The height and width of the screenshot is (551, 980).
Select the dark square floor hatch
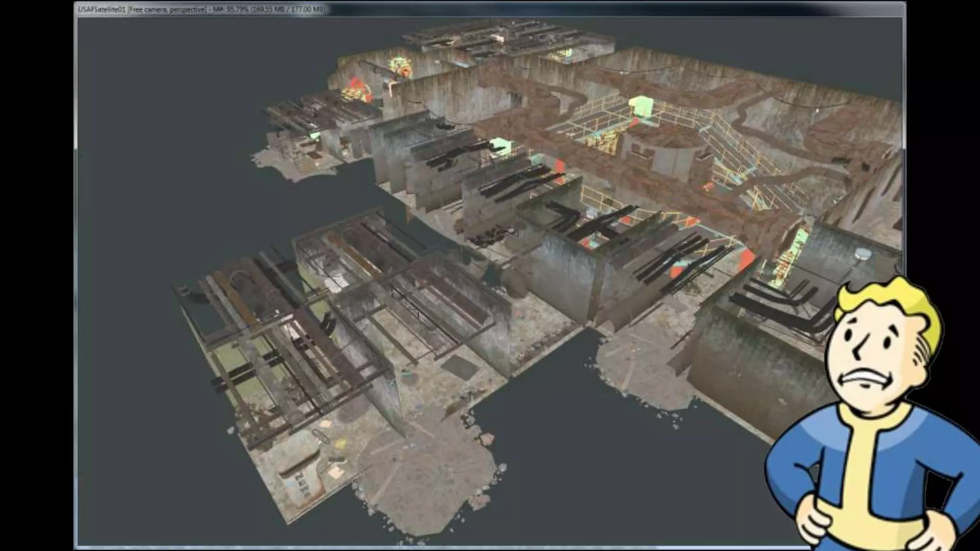coord(459,366)
